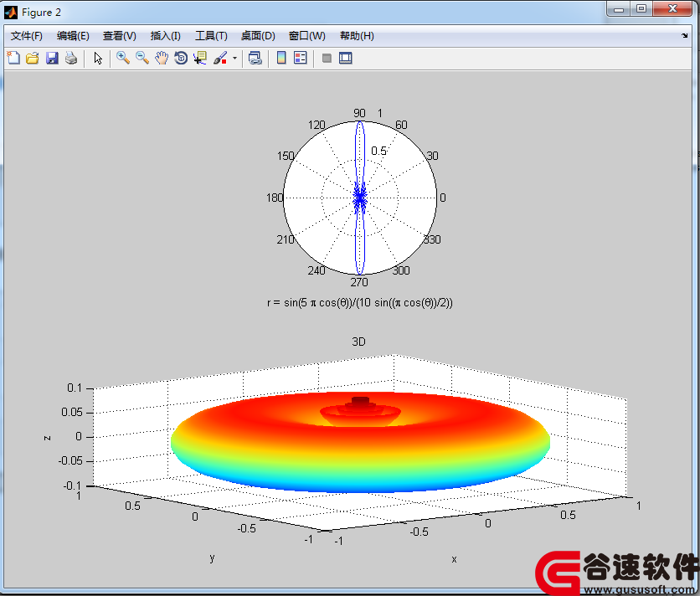The height and width of the screenshot is (596, 700).
Task: Open the 工具(T) menu
Action: (211, 36)
